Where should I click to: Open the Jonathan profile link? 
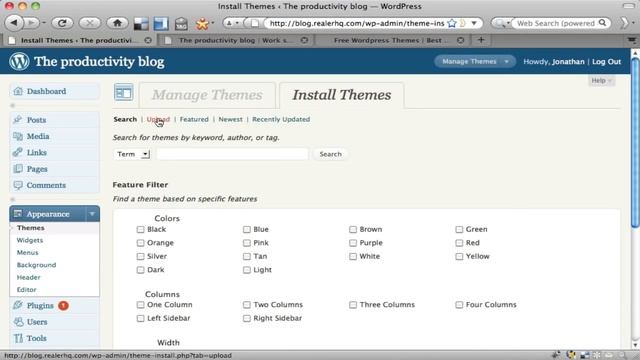[x=568, y=62]
